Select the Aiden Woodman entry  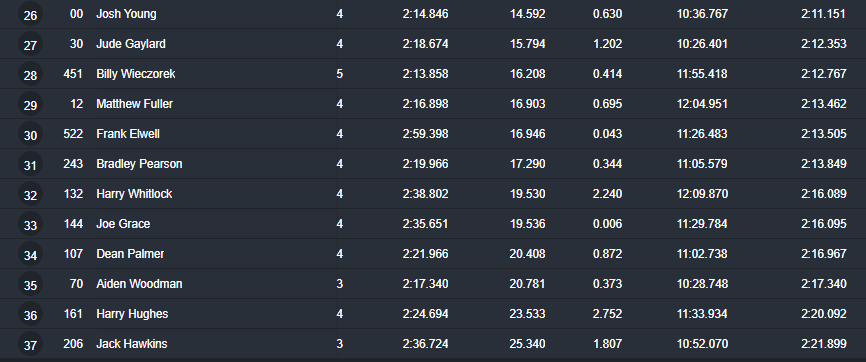139,284
